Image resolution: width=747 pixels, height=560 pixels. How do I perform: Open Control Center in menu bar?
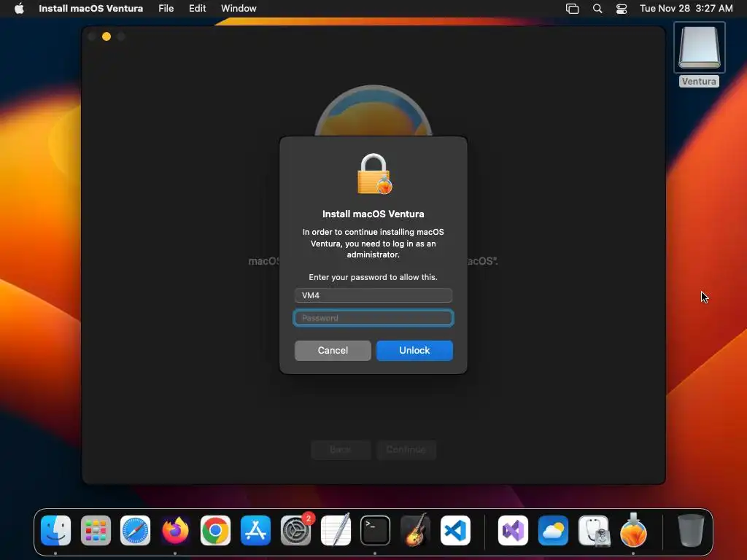pos(622,9)
